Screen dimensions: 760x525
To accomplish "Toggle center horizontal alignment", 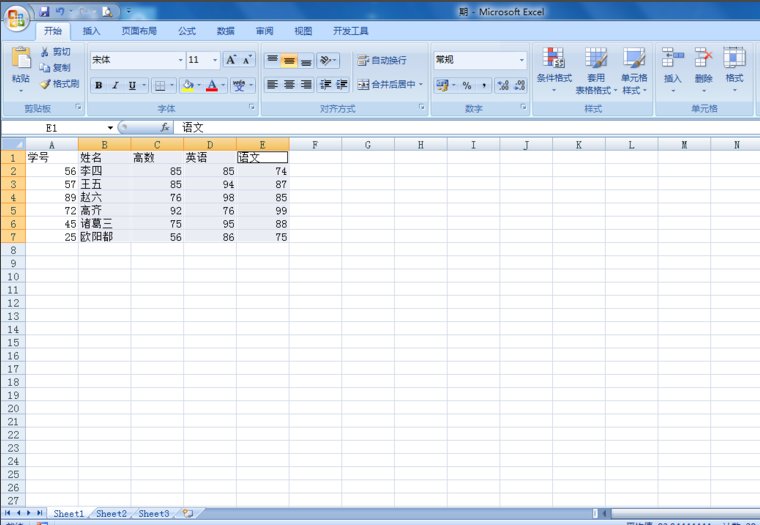I will 289,85.
